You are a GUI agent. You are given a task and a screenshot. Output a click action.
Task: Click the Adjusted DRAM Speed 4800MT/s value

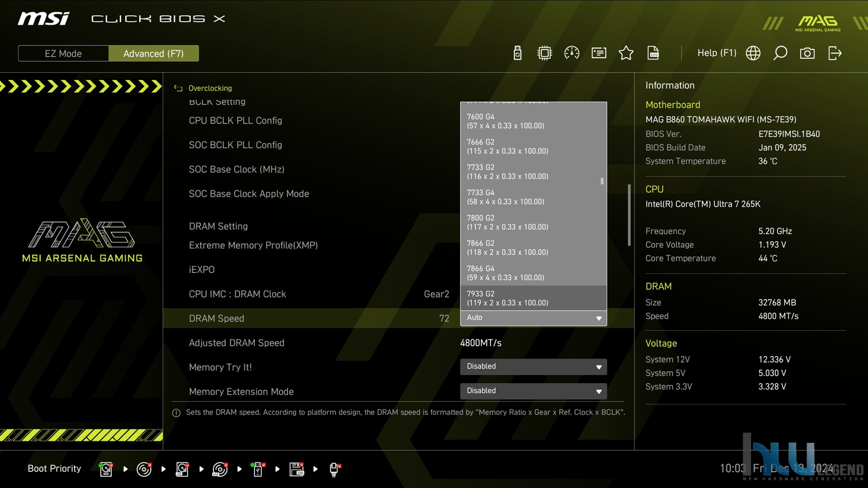pyautogui.click(x=480, y=343)
